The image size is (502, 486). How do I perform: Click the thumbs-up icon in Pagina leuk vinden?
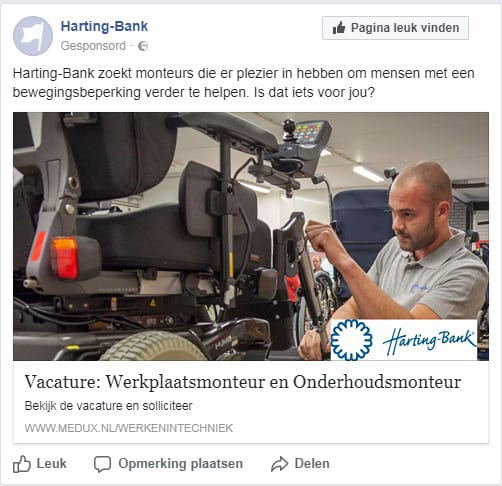[x=339, y=28]
